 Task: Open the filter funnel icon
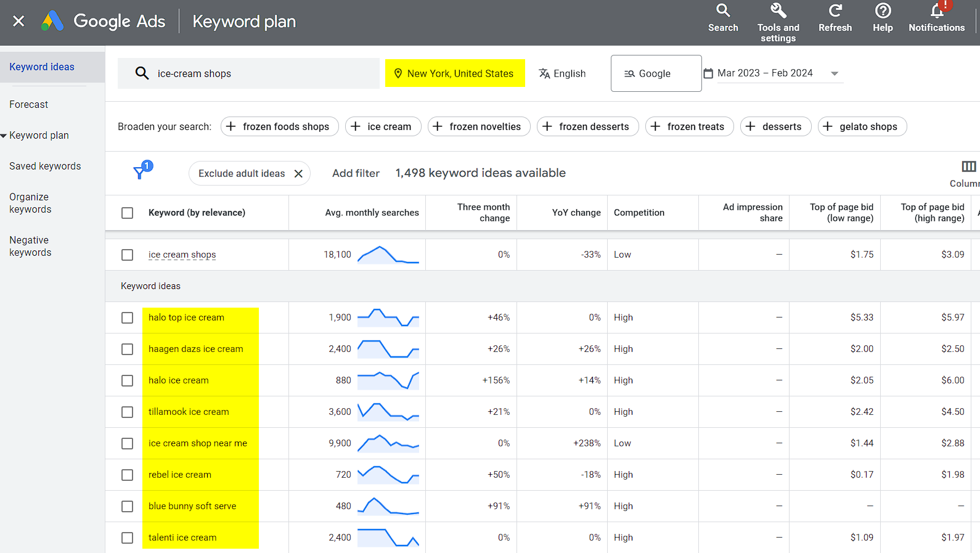[140, 173]
